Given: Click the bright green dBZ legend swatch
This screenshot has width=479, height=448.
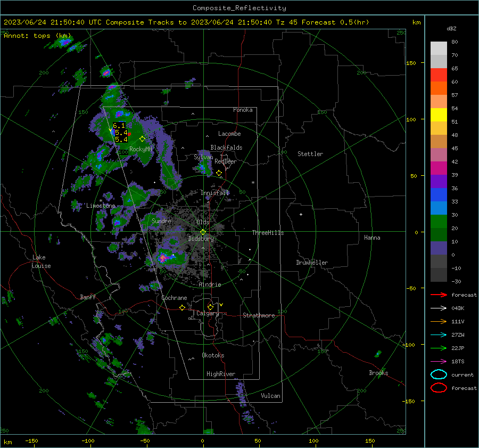Looking at the screenshot, I should tap(439, 222).
